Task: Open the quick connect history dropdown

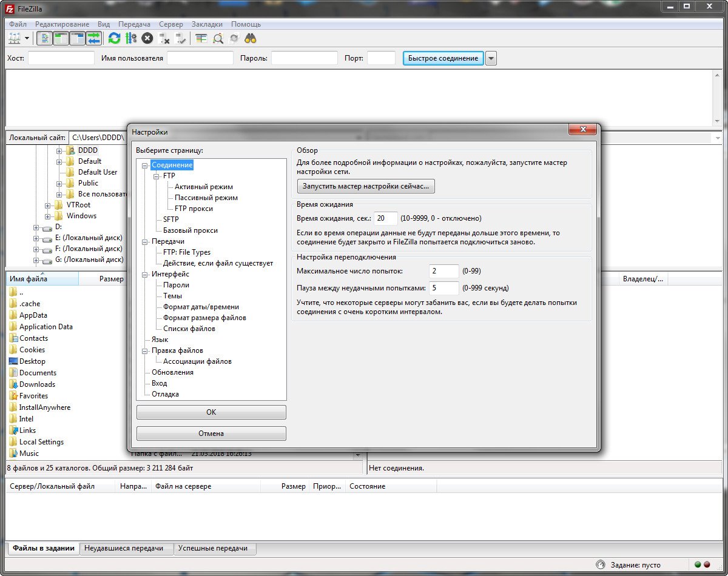Action: [491, 58]
